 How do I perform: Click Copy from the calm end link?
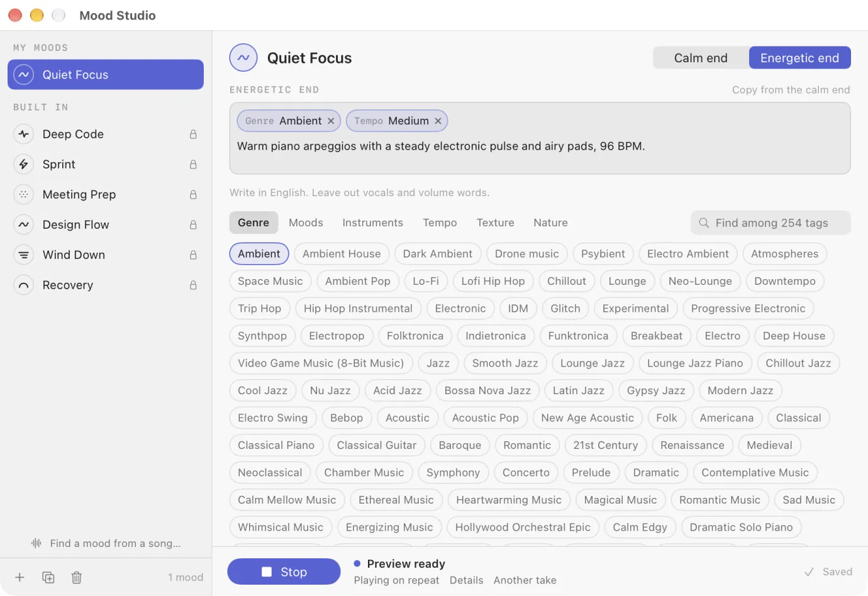791,90
